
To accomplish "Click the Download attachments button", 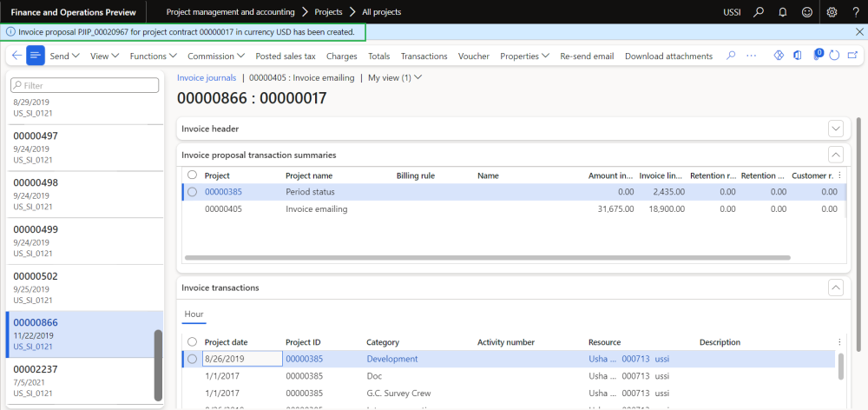I will click(x=668, y=56).
